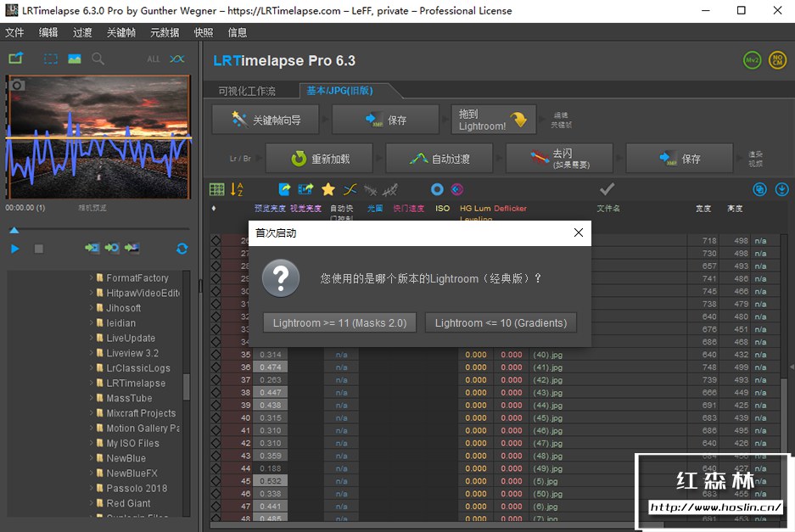795x532 pixels.
Task: Expand the Jihosoft folder
Action: point(92,307)
